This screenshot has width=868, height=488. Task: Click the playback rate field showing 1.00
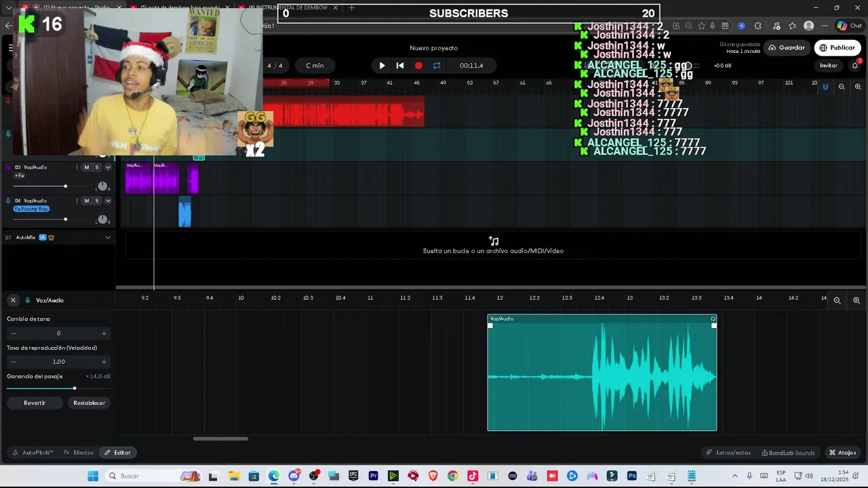(58, 362)
